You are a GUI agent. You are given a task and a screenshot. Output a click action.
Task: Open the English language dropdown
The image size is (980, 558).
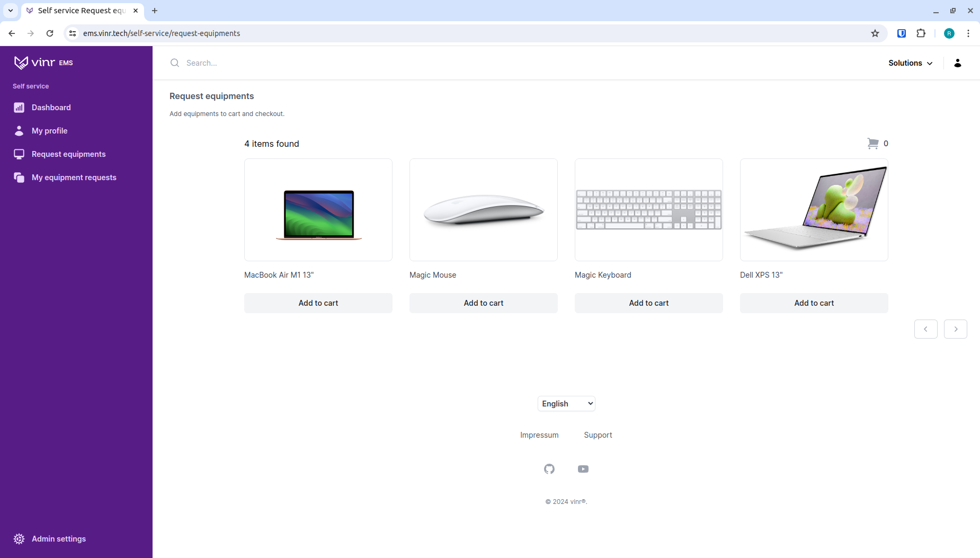coord(566,404)
